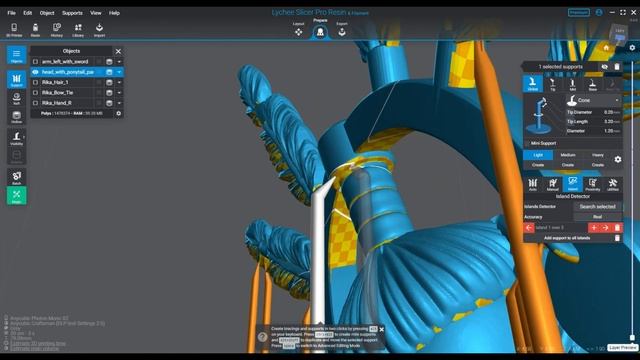Hide the selected supports with eye icon
The height and width of the screenshot is (360, 640).
pyautogui.click(x=604, y=67)
